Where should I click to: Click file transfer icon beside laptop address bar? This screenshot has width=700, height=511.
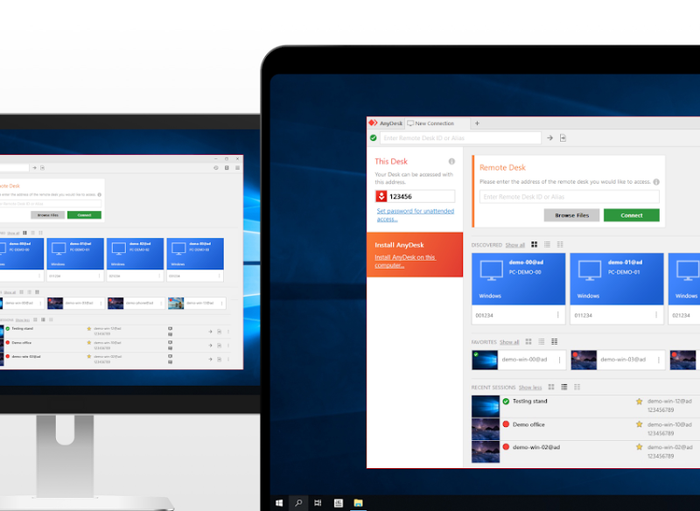point(563,138)
